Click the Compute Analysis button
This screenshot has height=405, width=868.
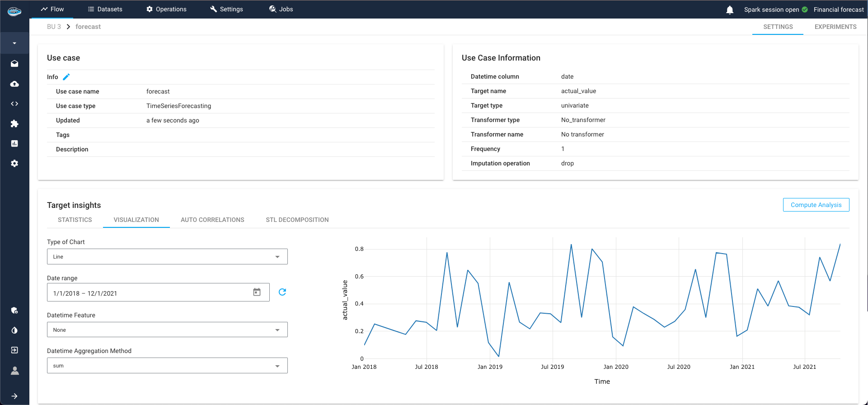pos(816,205)
